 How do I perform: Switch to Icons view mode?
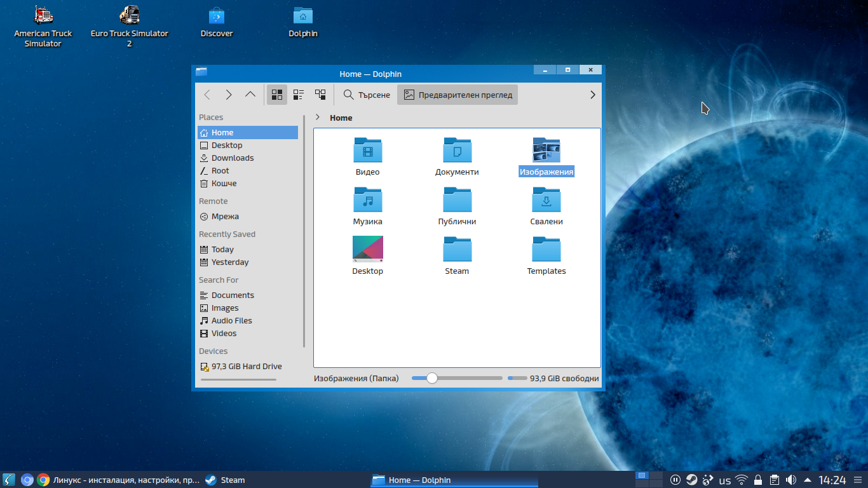point(277,95)
